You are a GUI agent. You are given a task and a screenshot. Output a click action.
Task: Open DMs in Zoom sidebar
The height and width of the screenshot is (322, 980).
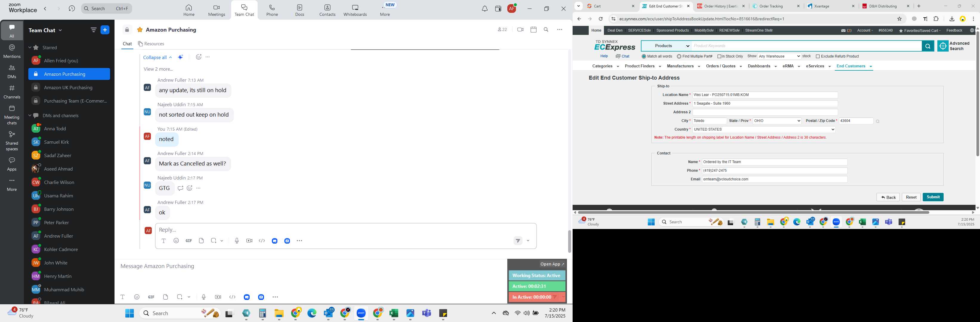(x=12, y=72)
